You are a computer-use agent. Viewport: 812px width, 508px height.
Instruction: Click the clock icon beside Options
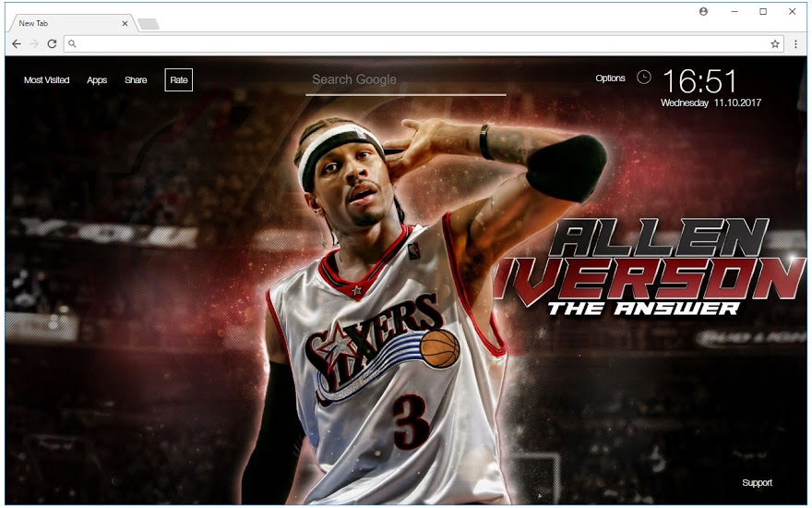coord(643,78)
